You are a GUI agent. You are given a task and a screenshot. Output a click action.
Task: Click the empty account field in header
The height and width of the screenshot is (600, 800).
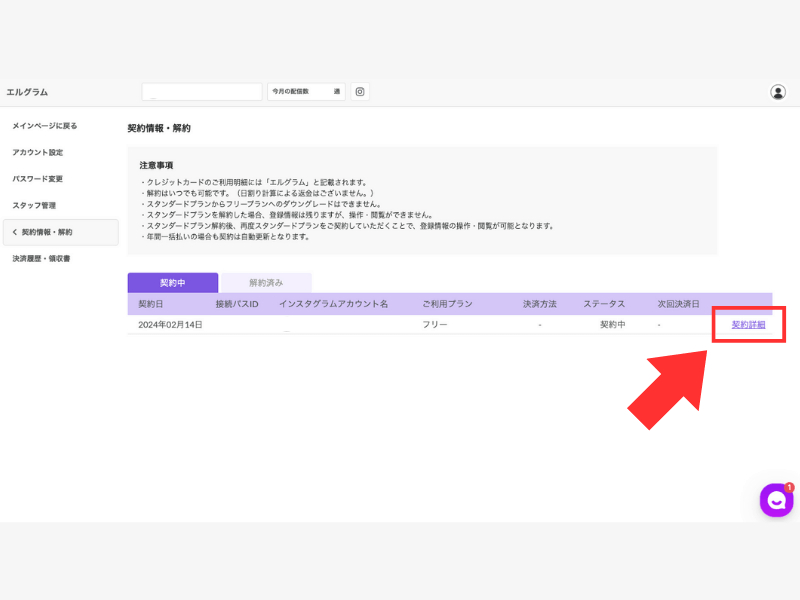click(x=202, y=92)
